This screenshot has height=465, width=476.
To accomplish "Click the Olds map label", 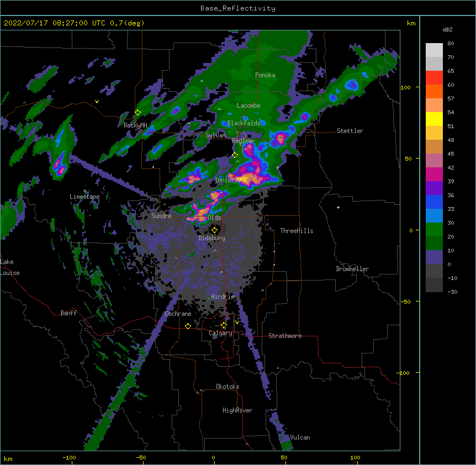I will pyautogui.click(x=214, y=218).
